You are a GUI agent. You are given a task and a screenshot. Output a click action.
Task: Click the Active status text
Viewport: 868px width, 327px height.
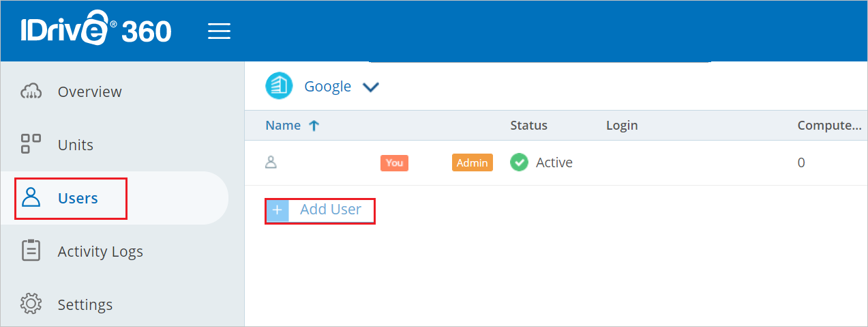tap(554, 162)
